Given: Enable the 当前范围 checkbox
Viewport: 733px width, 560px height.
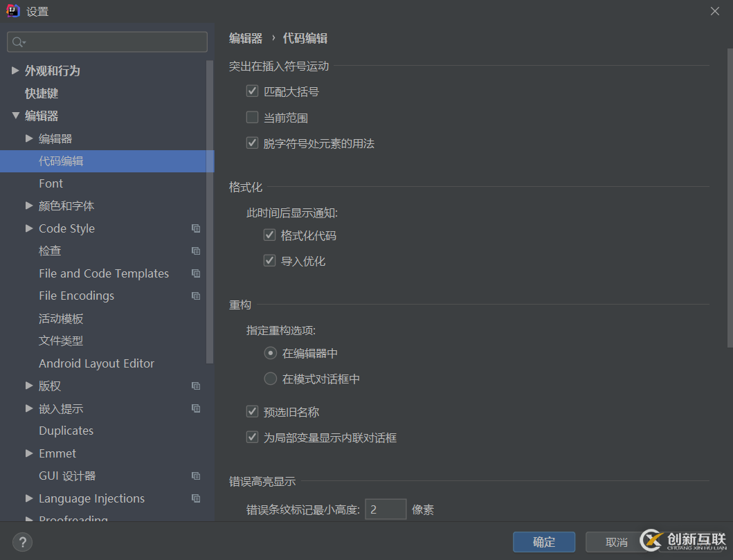Looking at the screenshot, I should [252, 118].
